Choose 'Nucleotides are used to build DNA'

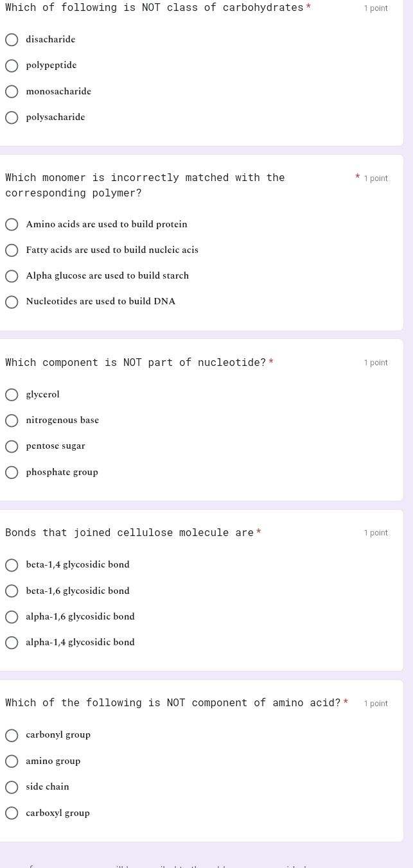(x=12, y=302)
